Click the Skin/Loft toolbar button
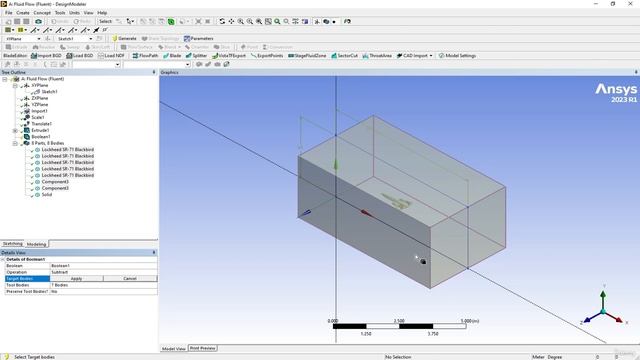 tap(97, 47)
